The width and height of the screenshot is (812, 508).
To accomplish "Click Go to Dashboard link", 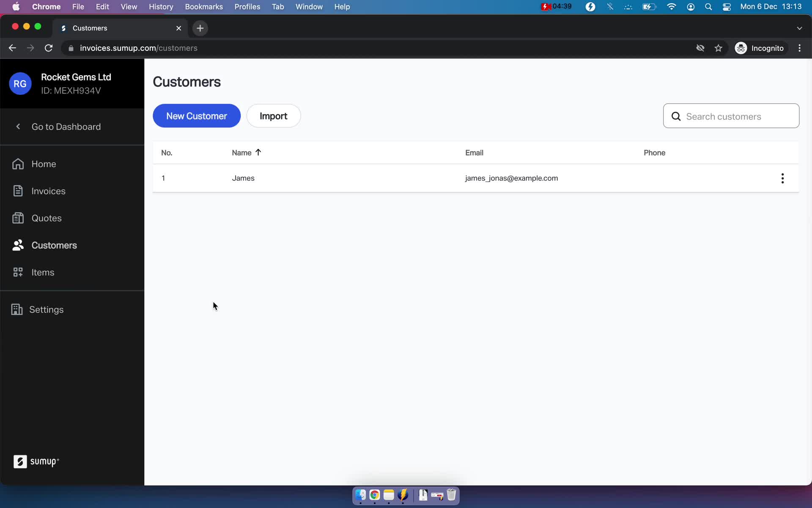I will [66, 127].
